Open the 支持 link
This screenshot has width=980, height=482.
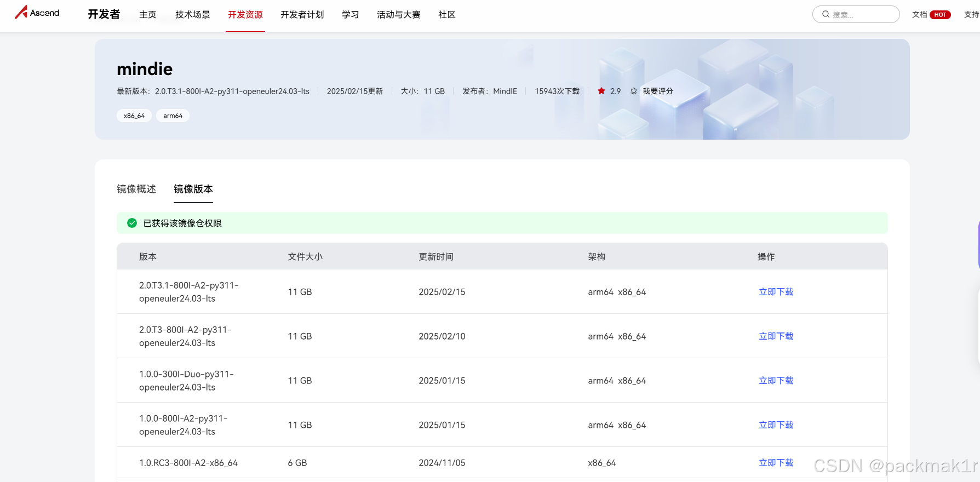971,15
